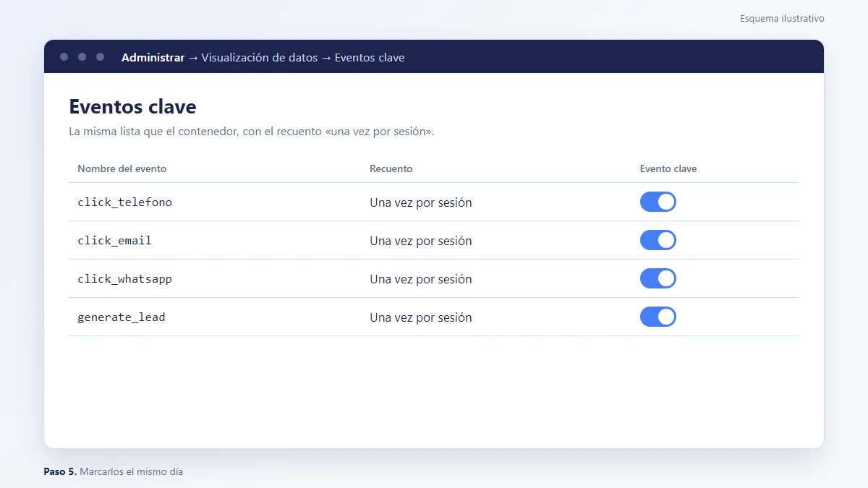Click the Recuento column header
The height and width of the screenshot is (488, 868).
(x=391, y=168)
